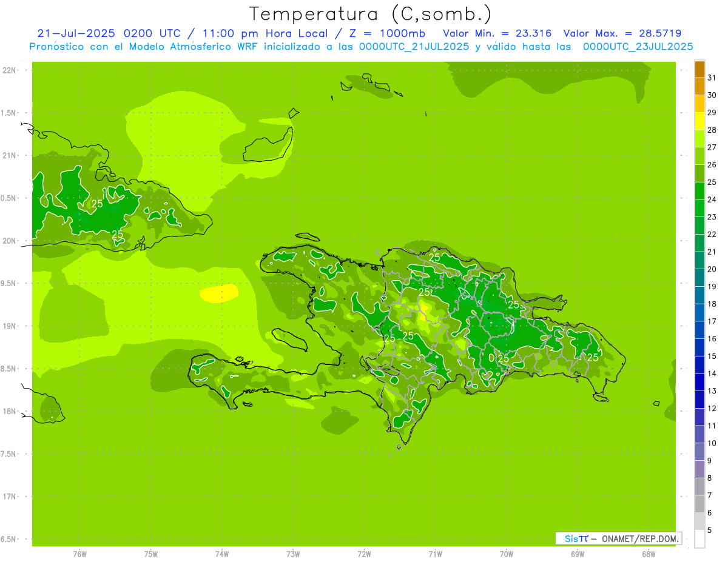Click the 71W longitude label
This screenshot has height=562, width=728.
(435, 554)
